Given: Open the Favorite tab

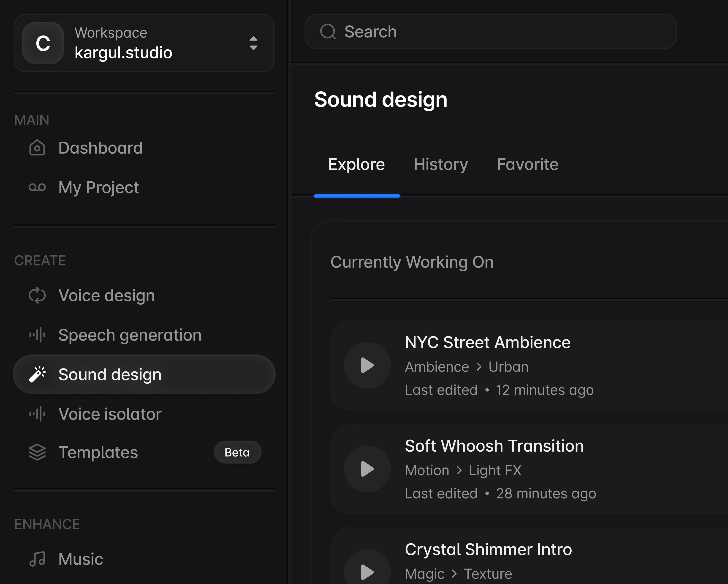Looking at the screenshot, I should [x=527, y=164].
